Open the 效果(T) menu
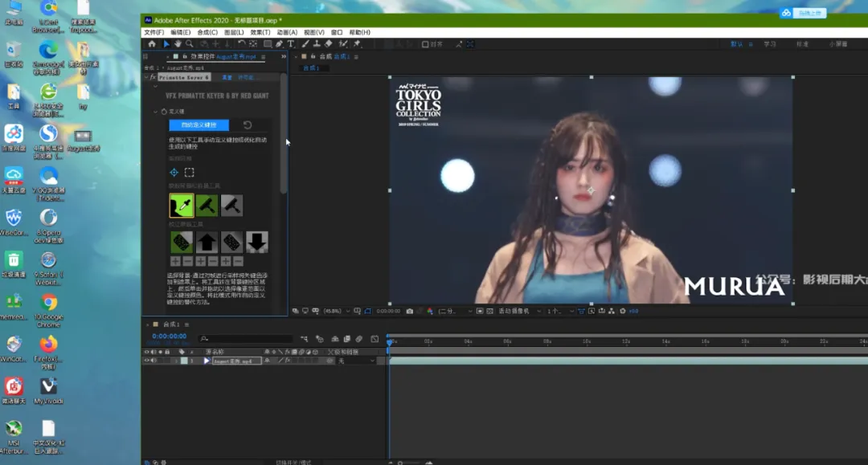Viewport: 868px width, 465px height. pos(260,33)
